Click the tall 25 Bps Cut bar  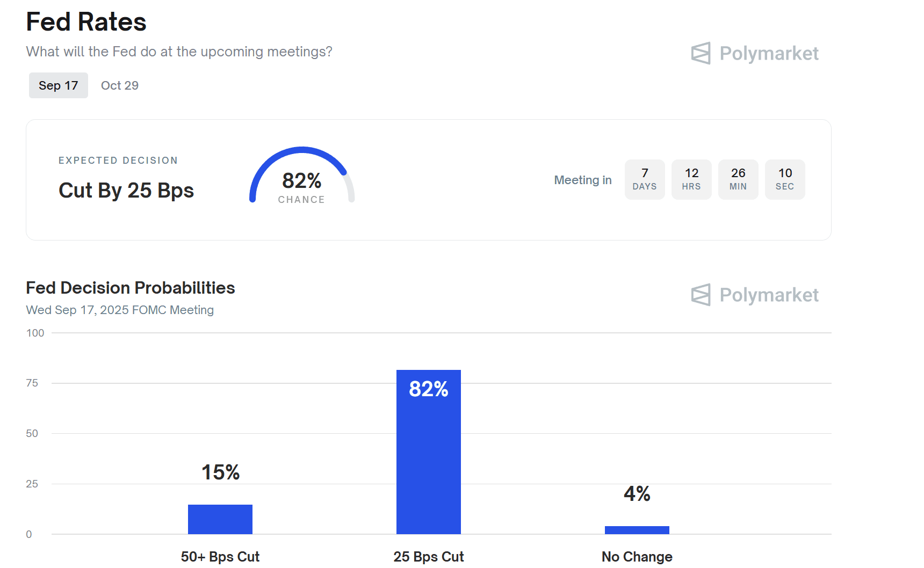[x=429, y=456]
